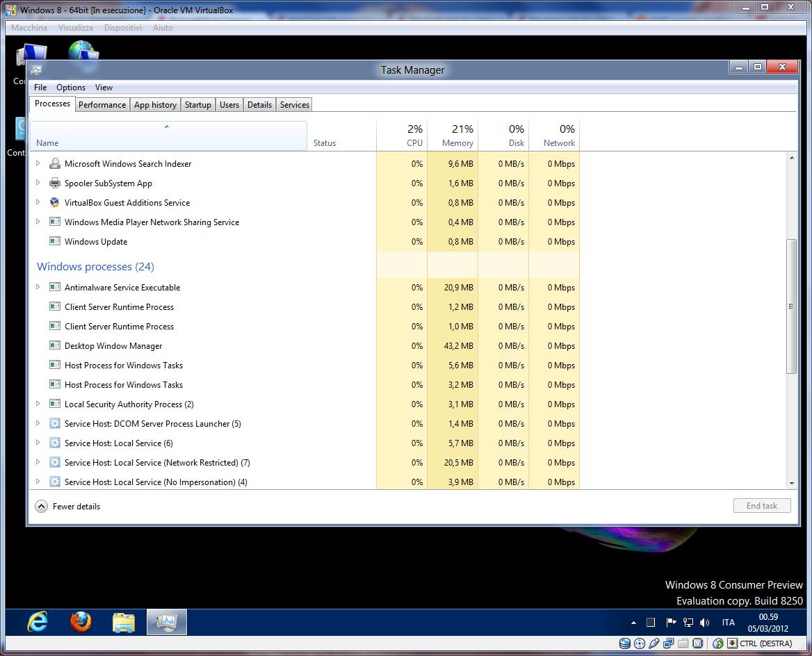Click the scrollbar down arrow in process list
Screen dimensions: 812x656
791,483
